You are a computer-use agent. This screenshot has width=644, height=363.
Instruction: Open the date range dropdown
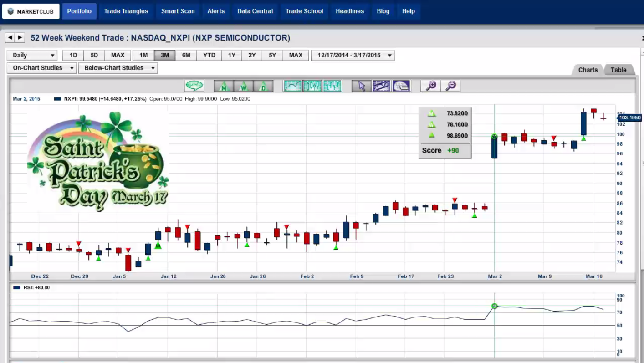[353, 55]
